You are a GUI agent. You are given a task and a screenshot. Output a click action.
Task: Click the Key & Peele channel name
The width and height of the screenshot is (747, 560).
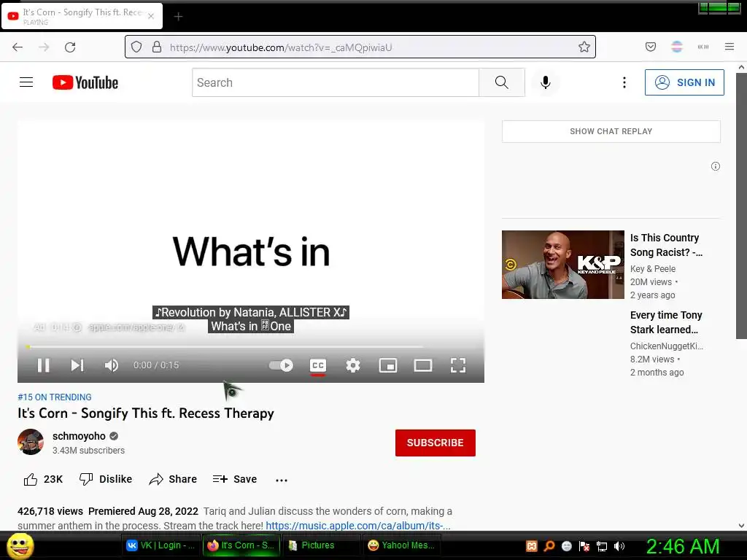click(653, 268)
